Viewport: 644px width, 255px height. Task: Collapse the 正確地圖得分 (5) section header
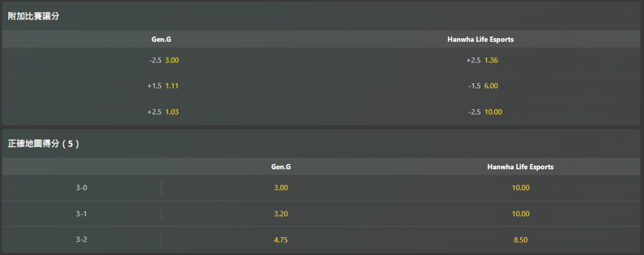[44, 144]
